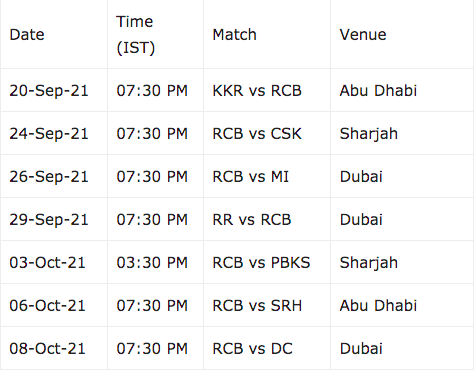
Task: Click the 26-Sep-21 date cell
Action: [x=54, y=176]
